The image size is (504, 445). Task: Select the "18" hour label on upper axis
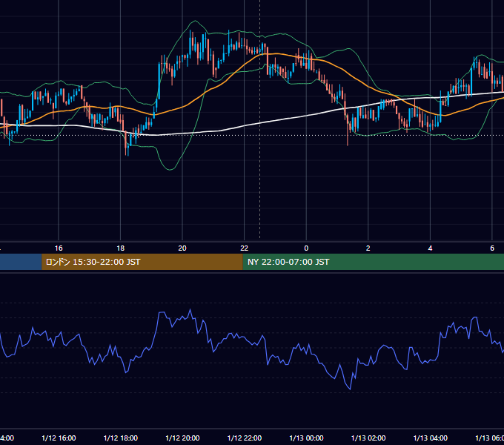click(x=121, y=248)
